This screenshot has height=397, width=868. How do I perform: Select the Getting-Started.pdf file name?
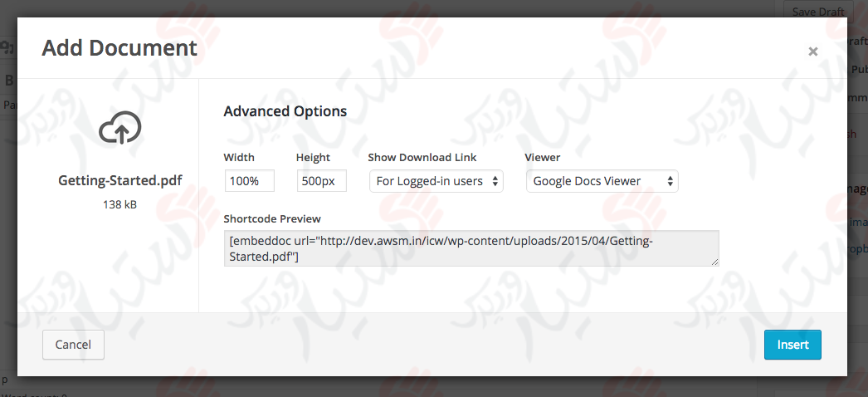pyautogui.click(x=120, y=180)
